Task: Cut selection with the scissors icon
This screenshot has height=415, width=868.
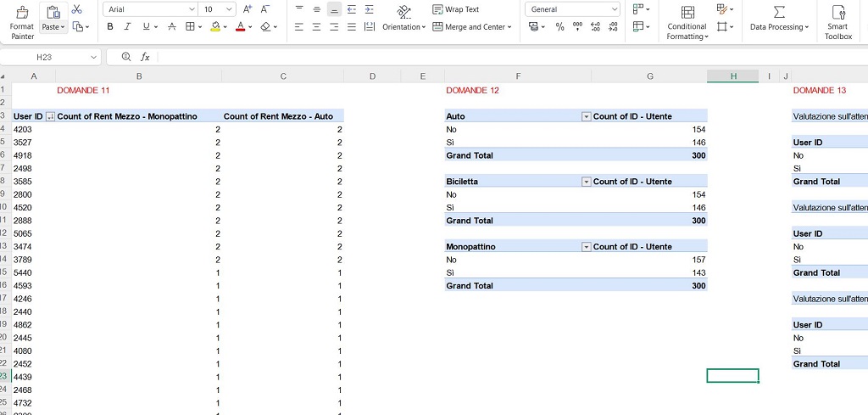Action: click(77, 9)
